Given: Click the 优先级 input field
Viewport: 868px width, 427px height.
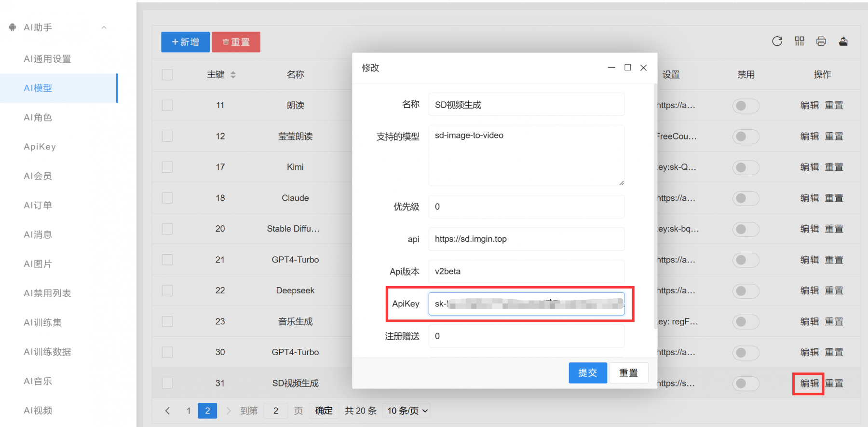Looking at the screenshot, I should coord(527,207).
